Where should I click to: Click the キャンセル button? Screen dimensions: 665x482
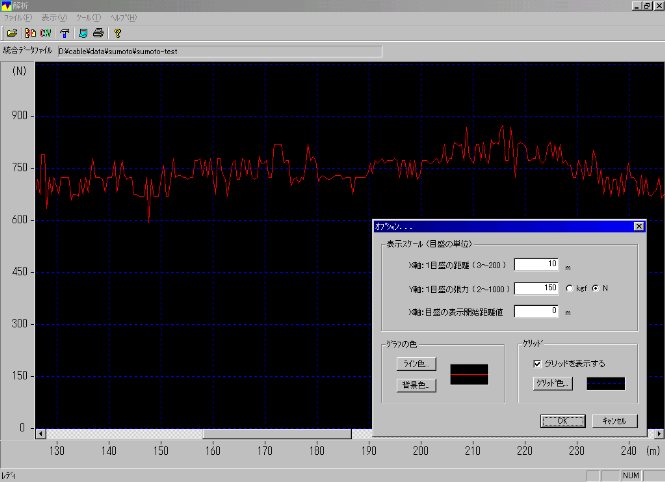(615, 421)
